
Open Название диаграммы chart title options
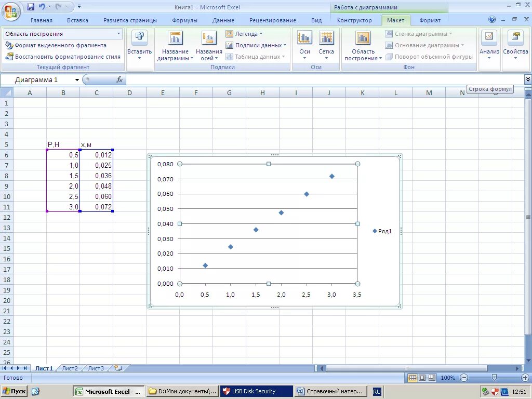(x=175, y=46)
